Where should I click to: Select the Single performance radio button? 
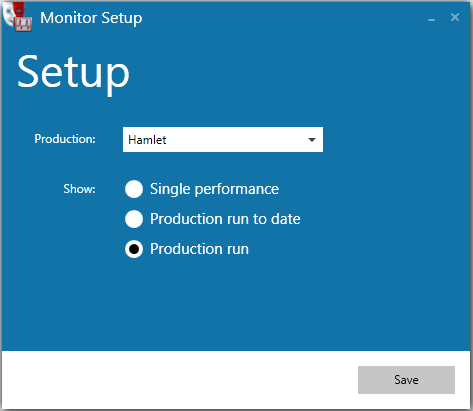tap(134, 189)
